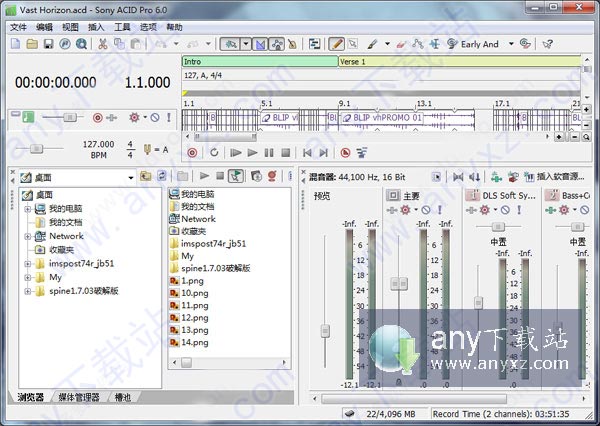Toggle the metronome icon in transport
600x426 pixels.
pyautogui.click(x=345, y=153)
